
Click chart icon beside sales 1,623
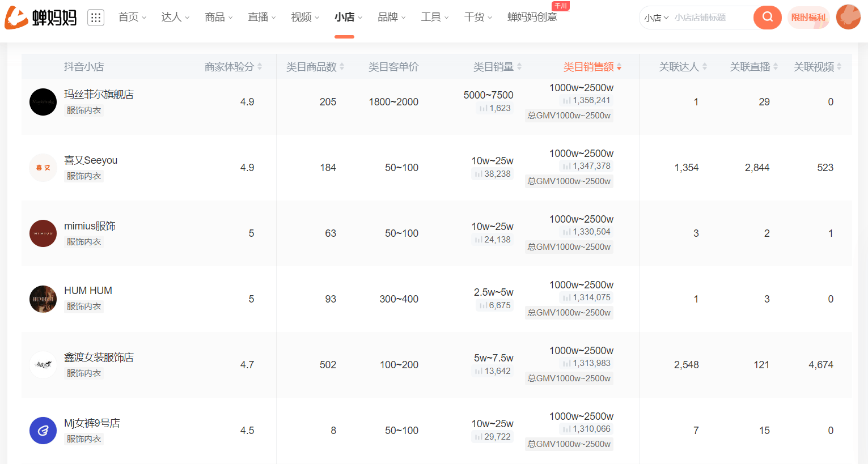click(483, 108)
